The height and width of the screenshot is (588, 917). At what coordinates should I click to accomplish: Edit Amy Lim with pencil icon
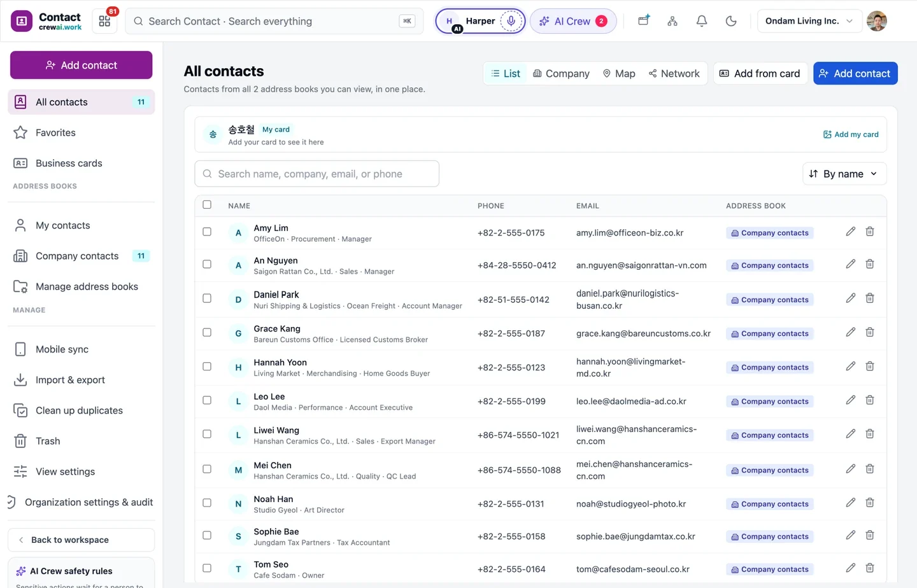(x=851, y=232)
